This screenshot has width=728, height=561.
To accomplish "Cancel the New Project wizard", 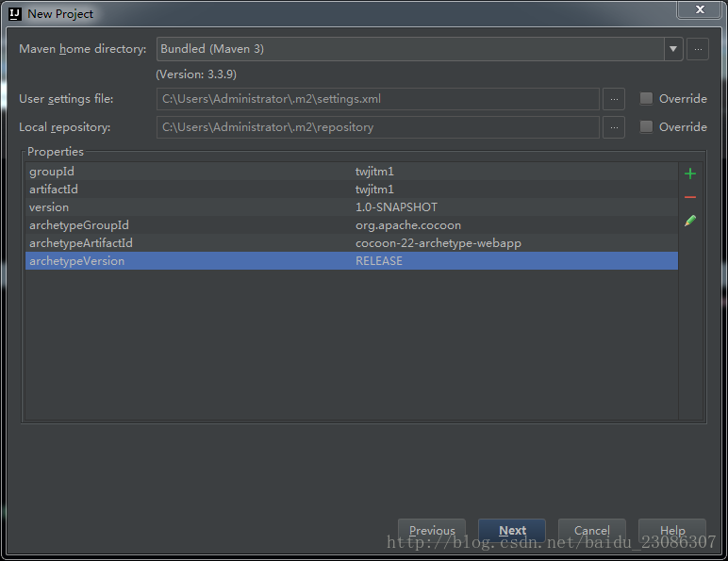I will point(592,530).
